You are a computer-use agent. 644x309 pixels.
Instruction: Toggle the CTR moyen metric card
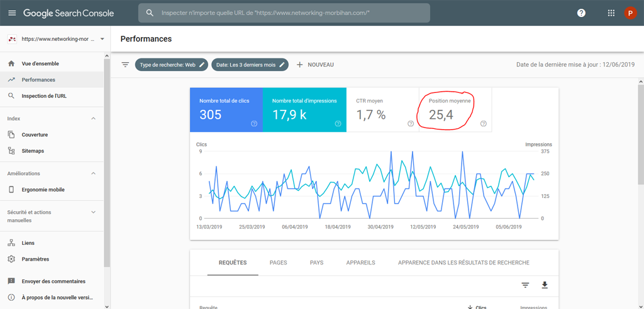[383, 109]
